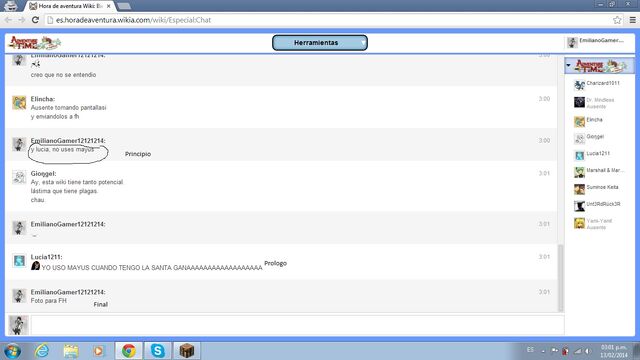Screen dimensions: 640x360
Task: Click message 'creo que no se entendio'
Action: (x=63, y=75)
